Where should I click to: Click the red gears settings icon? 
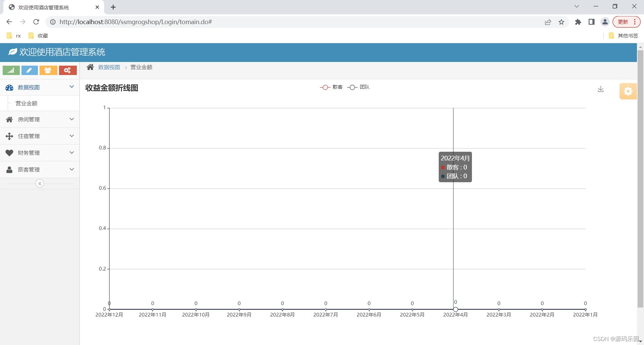tap(68, 70)
